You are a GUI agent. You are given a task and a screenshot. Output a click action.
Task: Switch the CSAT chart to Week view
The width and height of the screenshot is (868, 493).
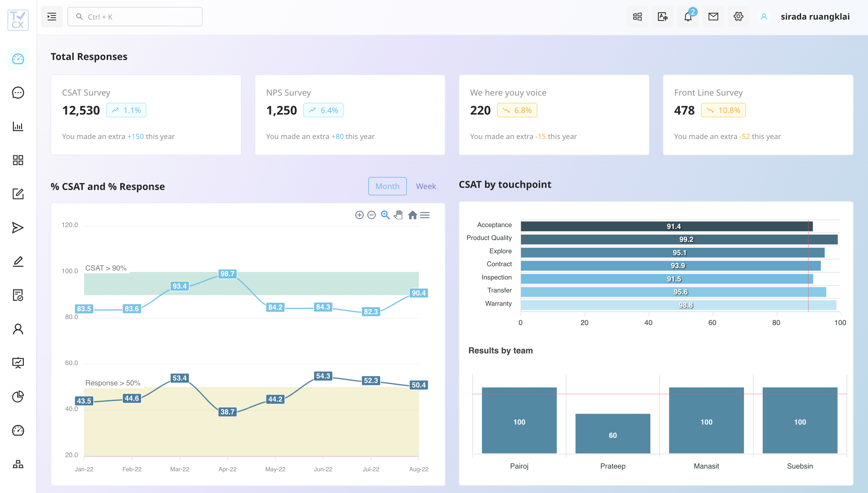426,186
